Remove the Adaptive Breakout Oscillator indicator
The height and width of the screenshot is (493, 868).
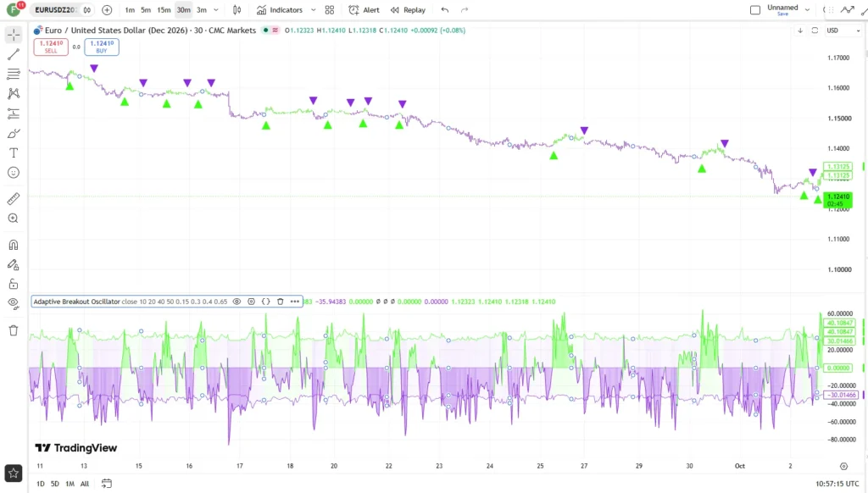280,302
